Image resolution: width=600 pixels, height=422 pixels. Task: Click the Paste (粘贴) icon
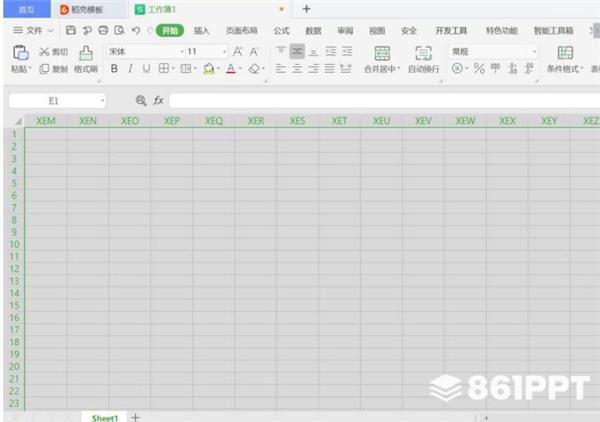[20, 53]
